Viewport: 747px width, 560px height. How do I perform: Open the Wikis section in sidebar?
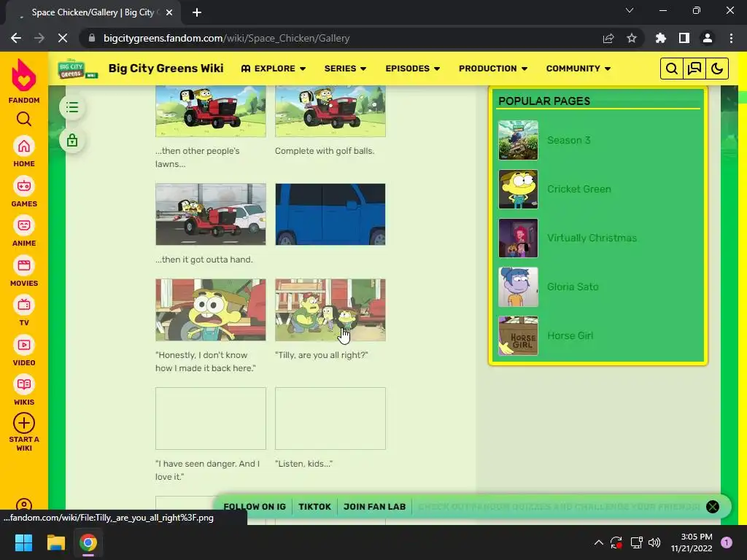pos(24,391)
